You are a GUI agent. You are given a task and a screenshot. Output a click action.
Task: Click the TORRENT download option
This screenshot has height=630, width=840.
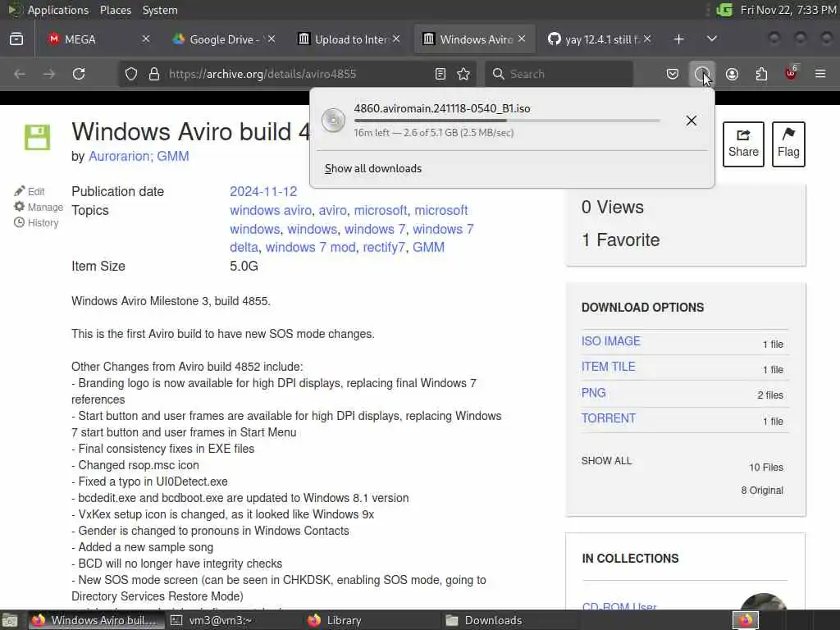coord(609,418)
